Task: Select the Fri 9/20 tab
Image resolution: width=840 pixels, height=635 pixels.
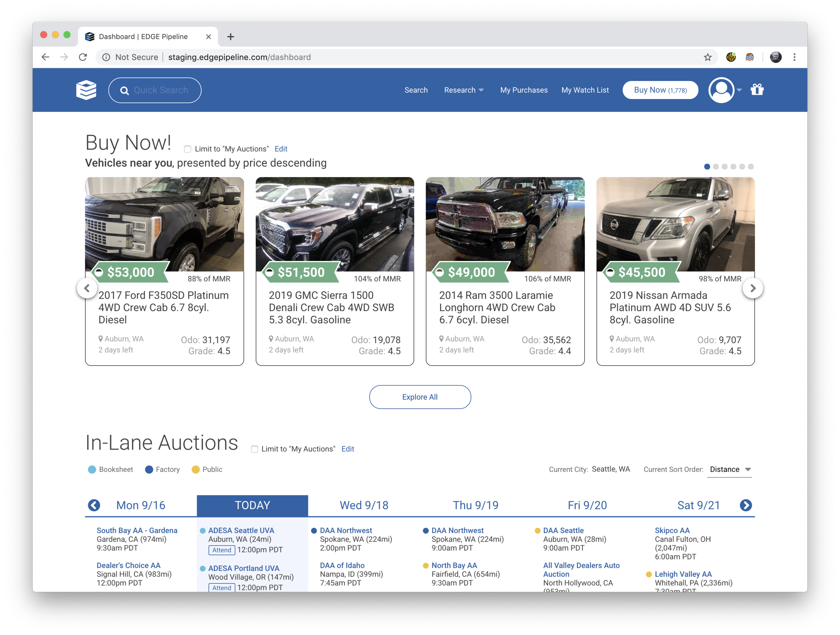Action: (587, 506)
